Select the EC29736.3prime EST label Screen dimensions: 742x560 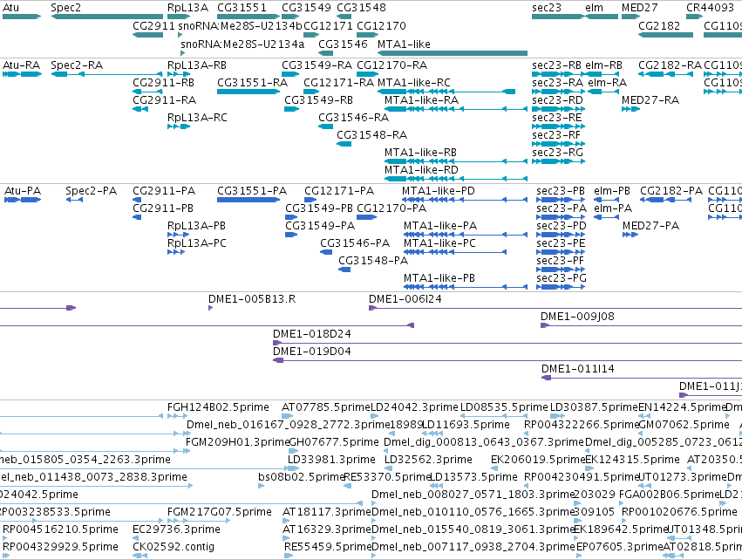(x=176, y=529)
